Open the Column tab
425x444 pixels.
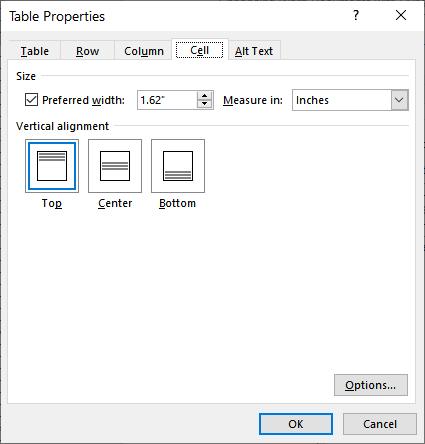pyautogui.click(x=144, y=51)
